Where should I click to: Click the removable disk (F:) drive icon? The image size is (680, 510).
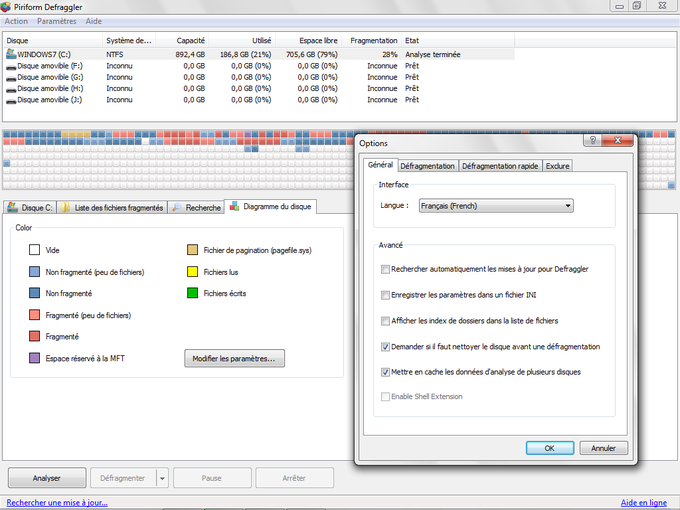[x=11, y=67]
